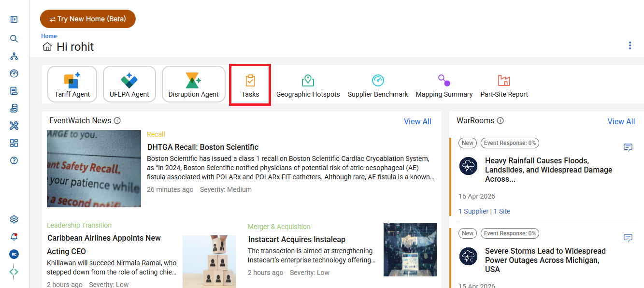View All WarRooms
Viewport: 644px width, 288px height.
pos(621,121)
